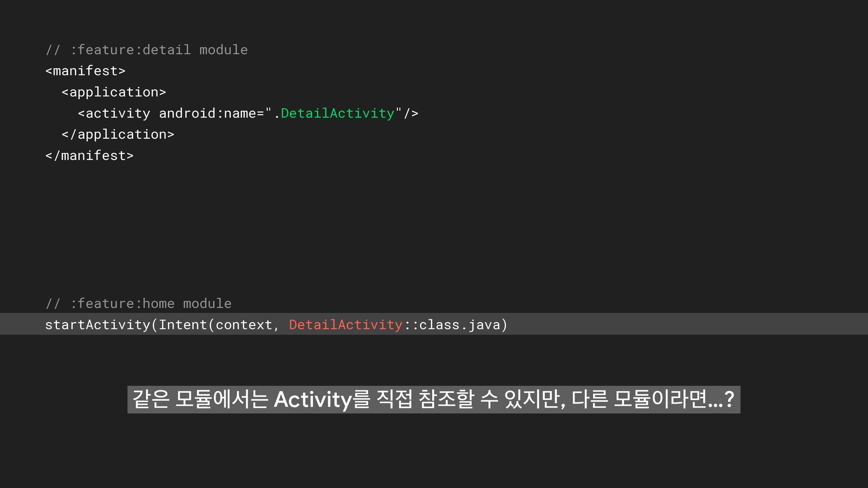
Task: Click the ':feature:detail module' comment line
Action: point(146,50)
